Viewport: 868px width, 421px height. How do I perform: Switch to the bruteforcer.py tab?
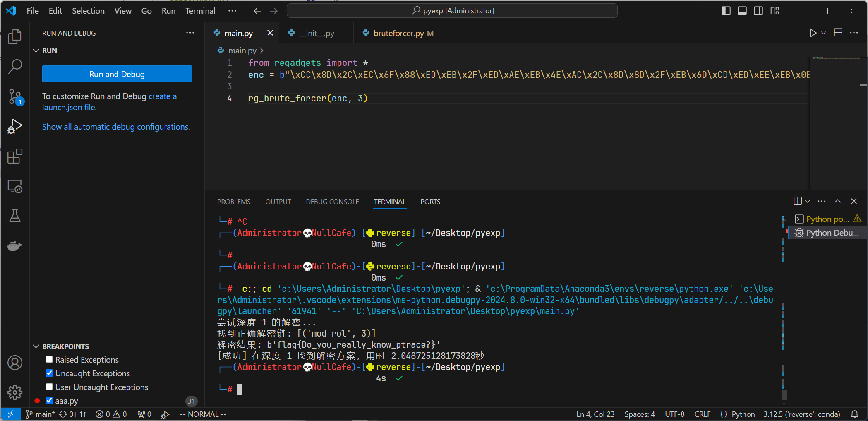pyautogui.click(x=403, y=33)
